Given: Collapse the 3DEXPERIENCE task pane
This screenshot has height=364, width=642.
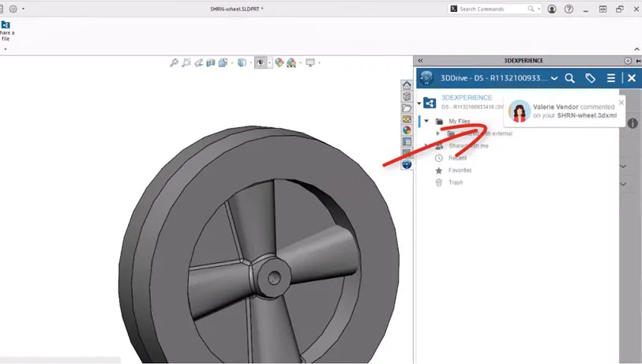Looking at the screenshot, I should [420, 61].
